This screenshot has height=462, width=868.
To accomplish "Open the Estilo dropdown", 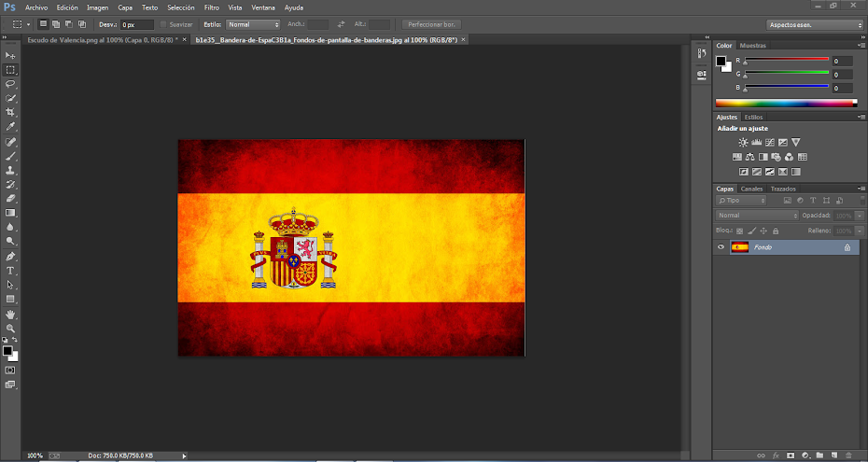I will coord(253,24).
